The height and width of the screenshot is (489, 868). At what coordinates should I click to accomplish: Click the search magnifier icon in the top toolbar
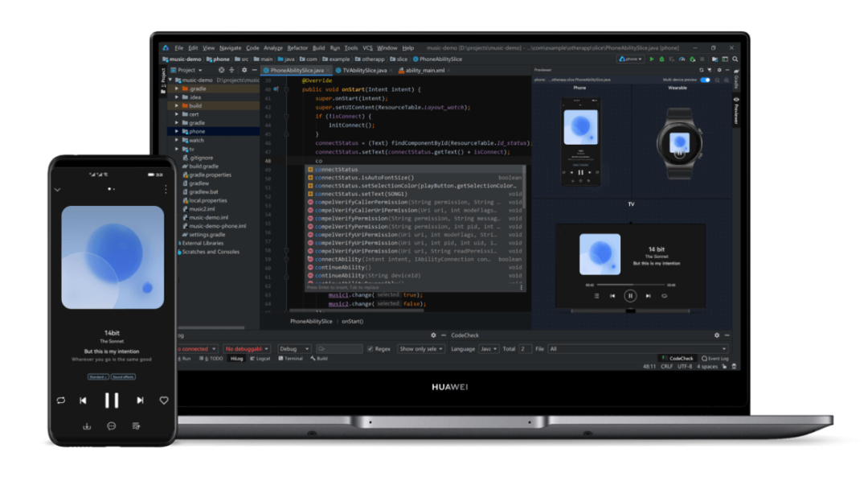tap(735, 60)
